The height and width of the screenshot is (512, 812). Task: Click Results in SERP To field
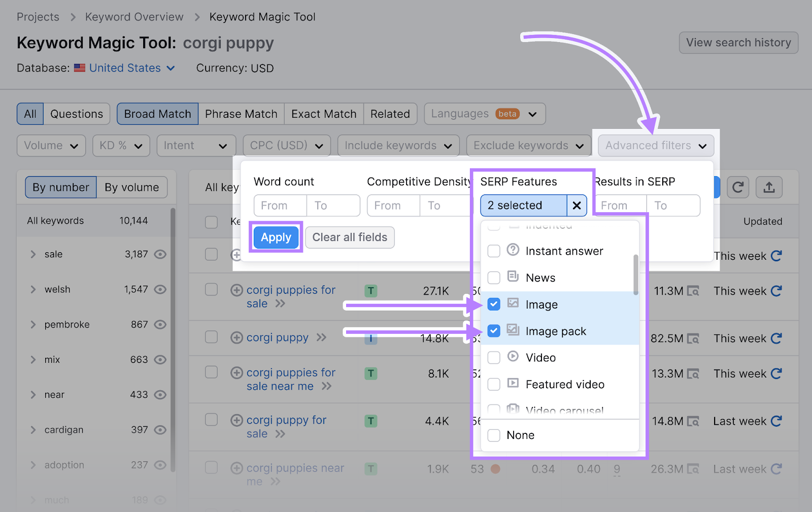click(673, 206)
